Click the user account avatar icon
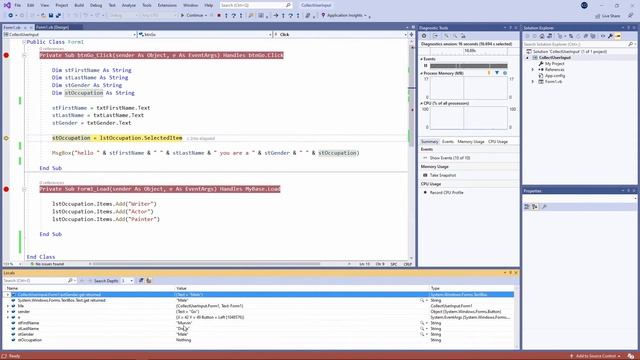The width and height of the screenshot is (640, 360). click(x=584, y=5)
